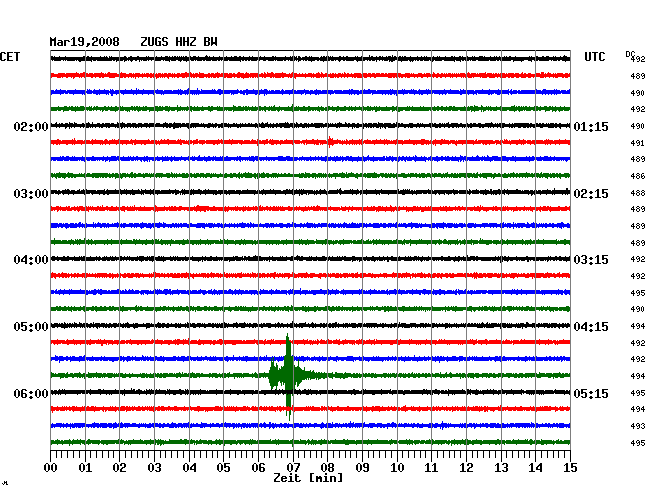Screen dimensions: 650x494
Task: Click the UTC timezone label
Action: [x=594, y=57]
